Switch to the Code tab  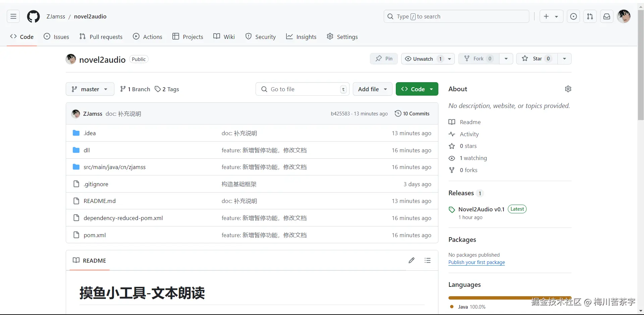coord(22,37)
